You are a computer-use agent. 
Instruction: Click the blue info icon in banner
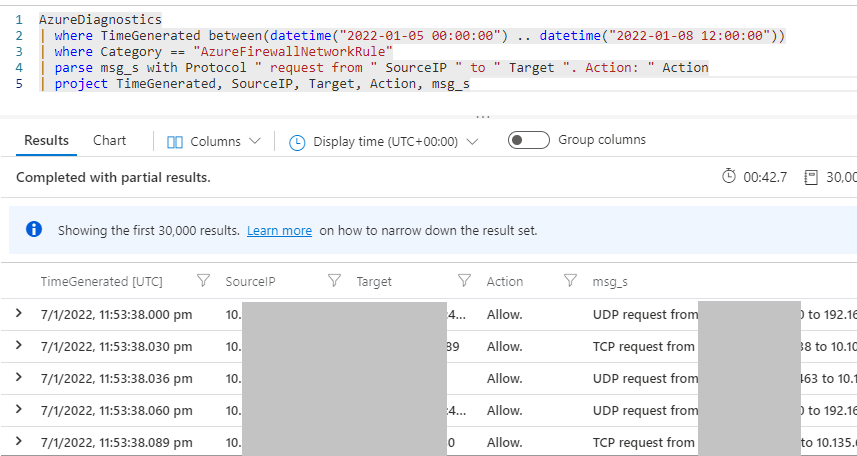pos(35,230)
